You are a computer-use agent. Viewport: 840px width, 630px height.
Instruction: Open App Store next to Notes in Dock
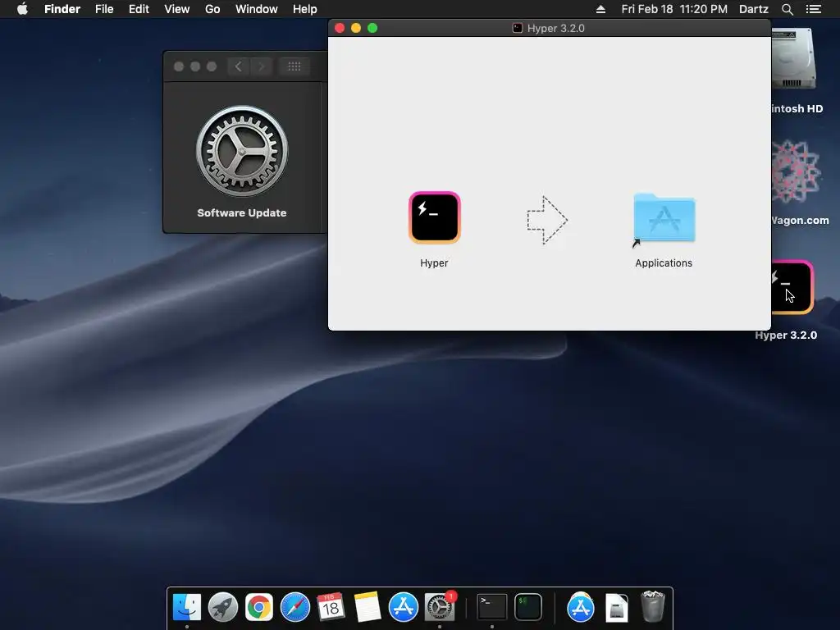pos(404,607)
